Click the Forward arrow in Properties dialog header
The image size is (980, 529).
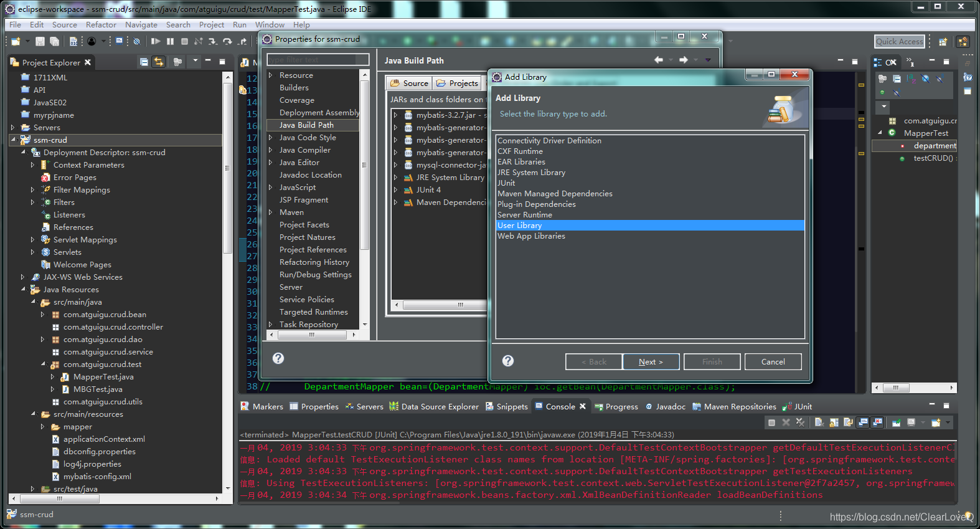(684, 60)
